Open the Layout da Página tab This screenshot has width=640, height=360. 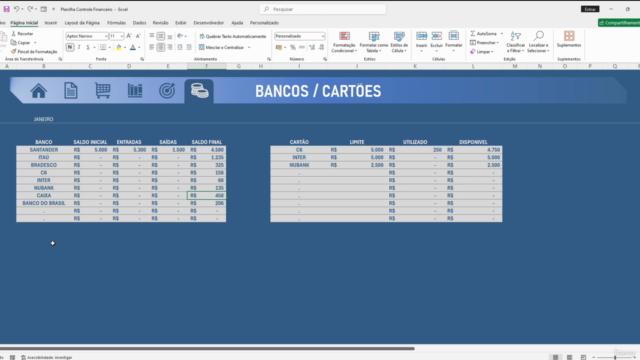pos(82,23)
